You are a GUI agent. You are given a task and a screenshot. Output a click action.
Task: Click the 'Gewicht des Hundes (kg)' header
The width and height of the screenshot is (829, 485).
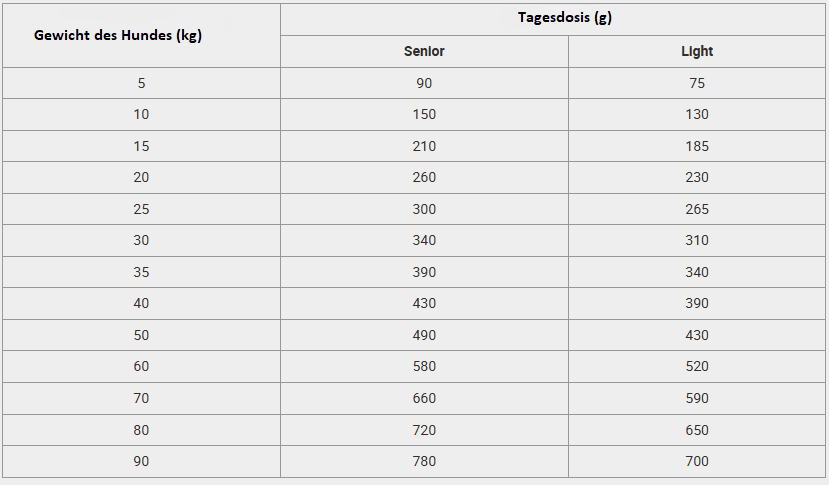pyautogui.click(x=118, y=35)
